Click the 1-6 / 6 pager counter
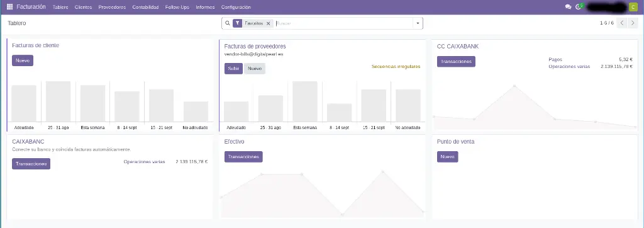This screenshot has width=644, height=228. pyautogui.click(x=607, y=23)
